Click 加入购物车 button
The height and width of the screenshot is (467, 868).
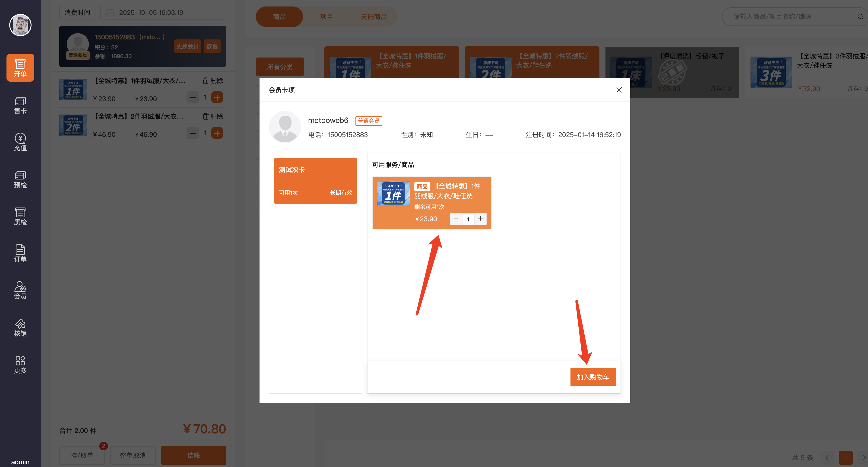(593, 377)
